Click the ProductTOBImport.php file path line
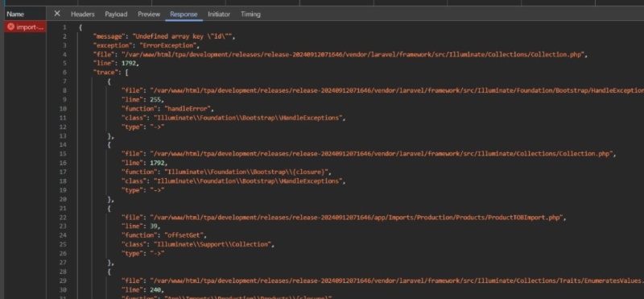The width and height of the screenshot is (644, 299). point(344,217)
